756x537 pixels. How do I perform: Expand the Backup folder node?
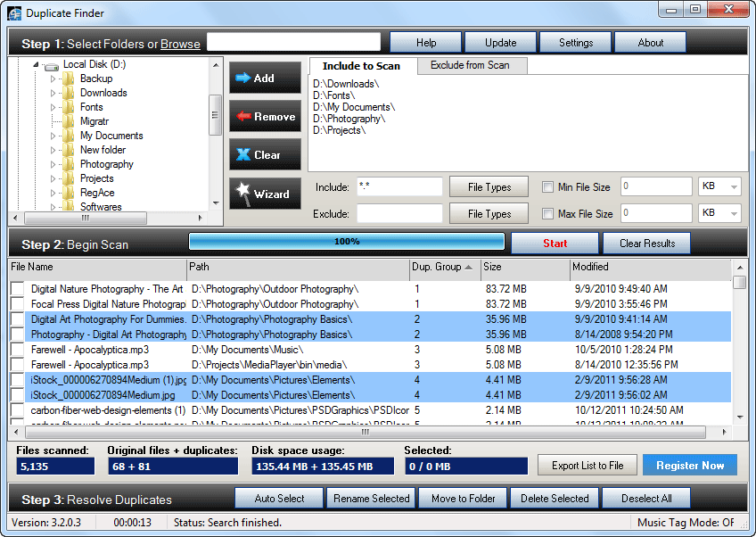(x=53, y=78)
